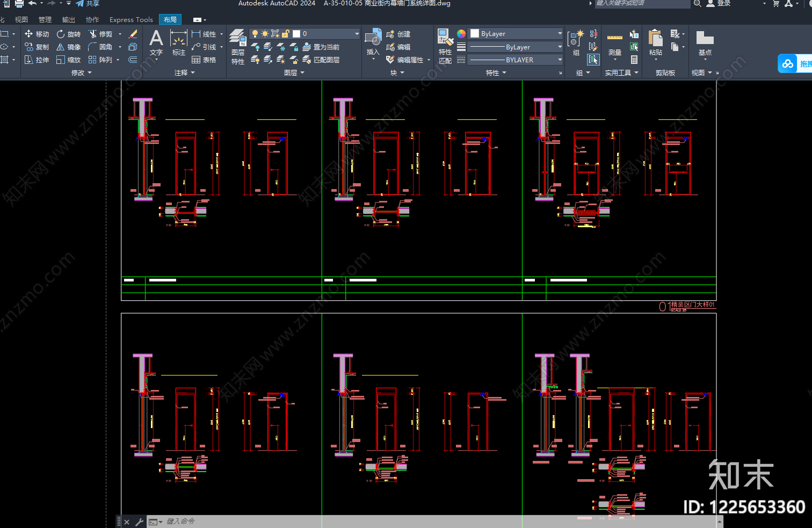Open Layer Properties (图层特性) manager

click(238, 47)
